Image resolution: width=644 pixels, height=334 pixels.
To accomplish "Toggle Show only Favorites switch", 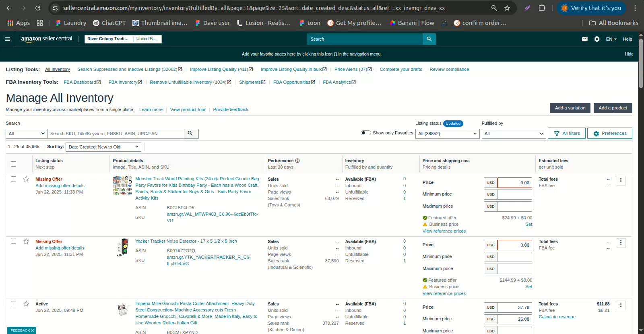I will [365, 133].
